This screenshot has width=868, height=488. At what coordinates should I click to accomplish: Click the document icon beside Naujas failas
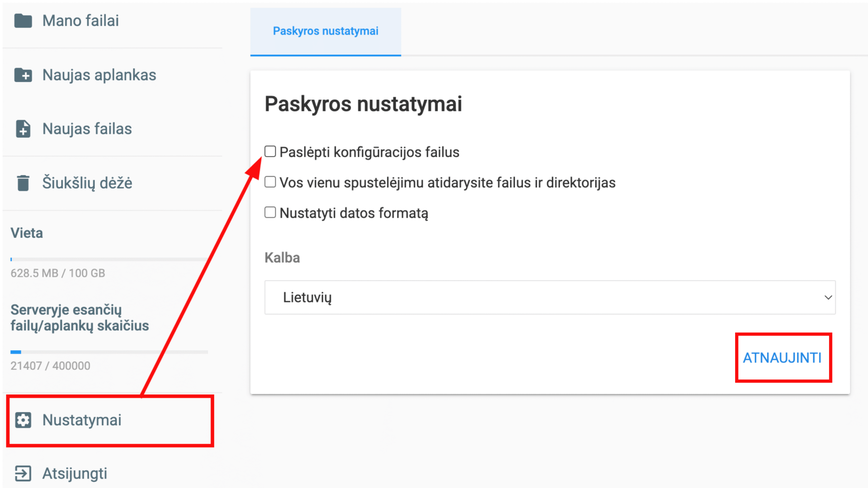coord(23,129)
